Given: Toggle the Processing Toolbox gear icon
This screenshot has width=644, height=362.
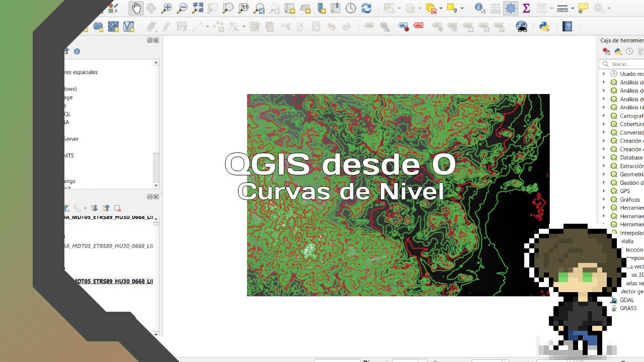Looking at the screenshot, I should pyautogui.click(x=511, y=8).
